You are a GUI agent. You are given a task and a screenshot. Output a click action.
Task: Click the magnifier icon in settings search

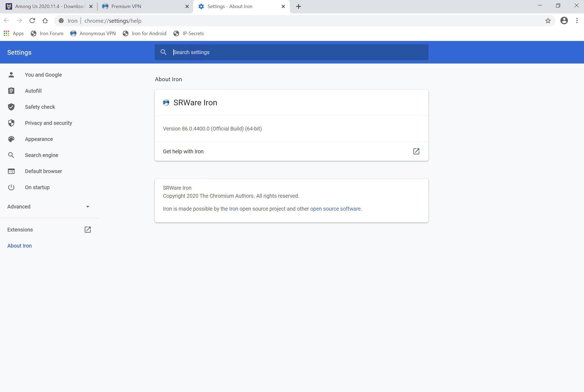(x=163, y=52)
